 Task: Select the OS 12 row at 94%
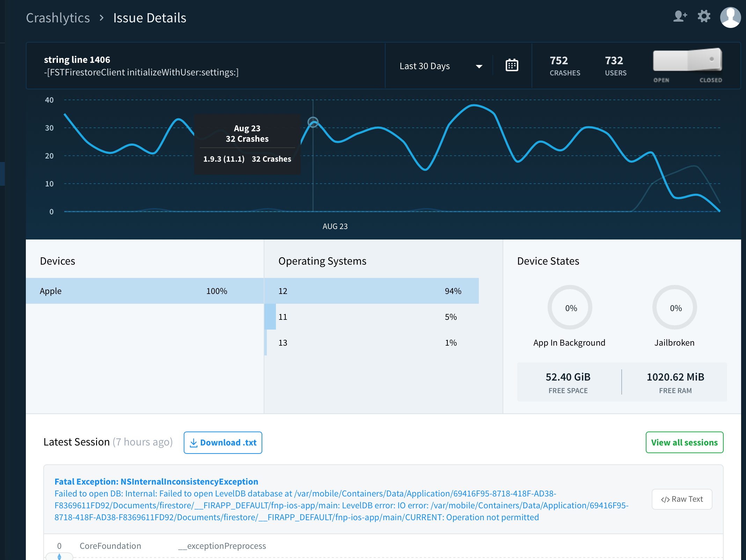point(371,291)
